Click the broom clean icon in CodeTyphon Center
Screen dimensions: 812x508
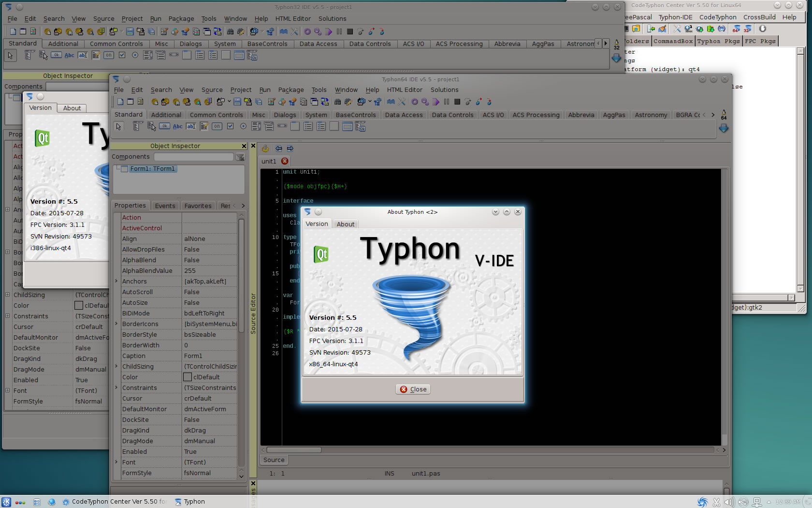(x=662, y=29)
